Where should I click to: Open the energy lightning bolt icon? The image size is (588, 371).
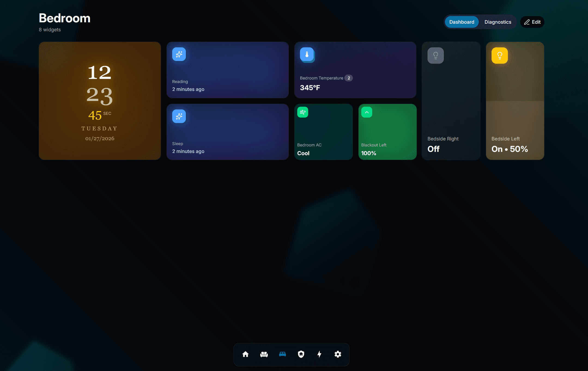click(319, 354)
